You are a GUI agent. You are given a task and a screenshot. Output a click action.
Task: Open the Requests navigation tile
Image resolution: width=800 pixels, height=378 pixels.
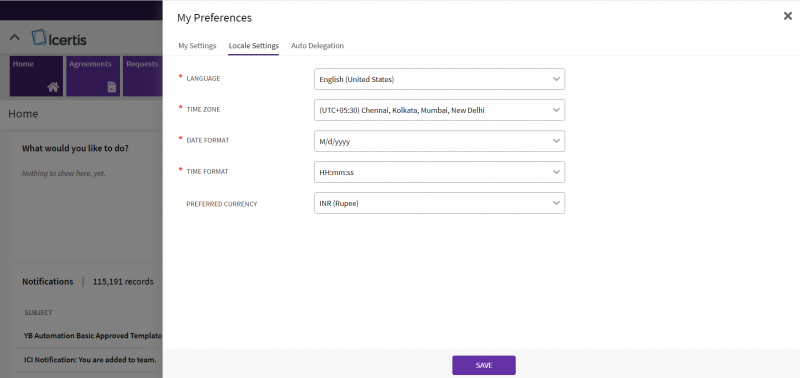pyautogui.click(x=143, y=76)
